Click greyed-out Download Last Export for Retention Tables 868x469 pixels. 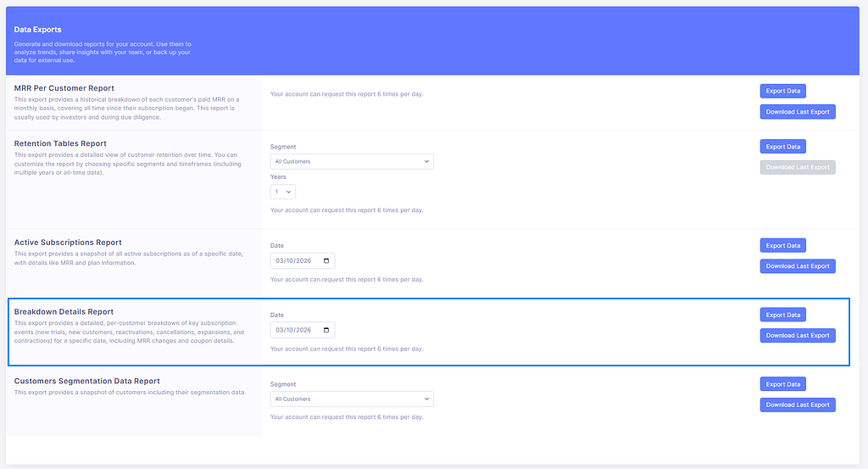click(797, 167)
